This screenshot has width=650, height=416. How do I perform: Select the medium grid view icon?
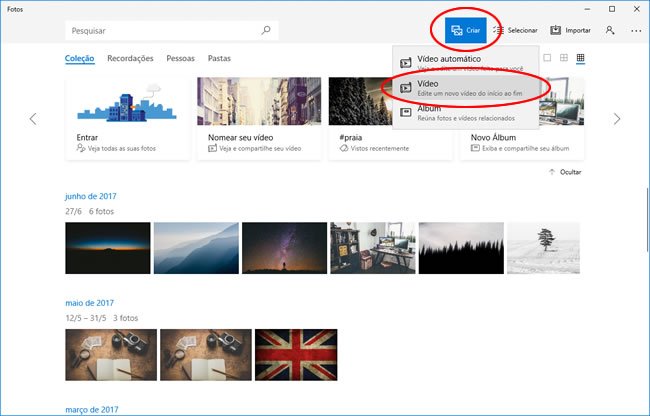tap(564, 59)
